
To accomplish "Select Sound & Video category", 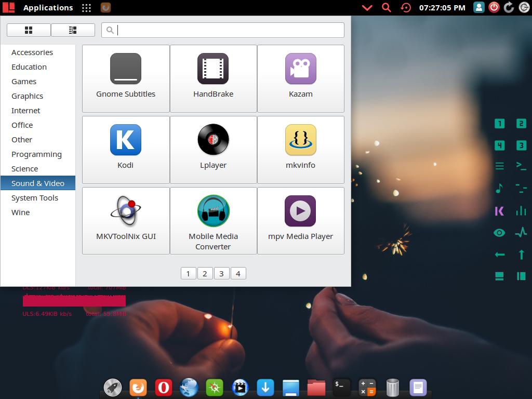I will tap(37, 183).
